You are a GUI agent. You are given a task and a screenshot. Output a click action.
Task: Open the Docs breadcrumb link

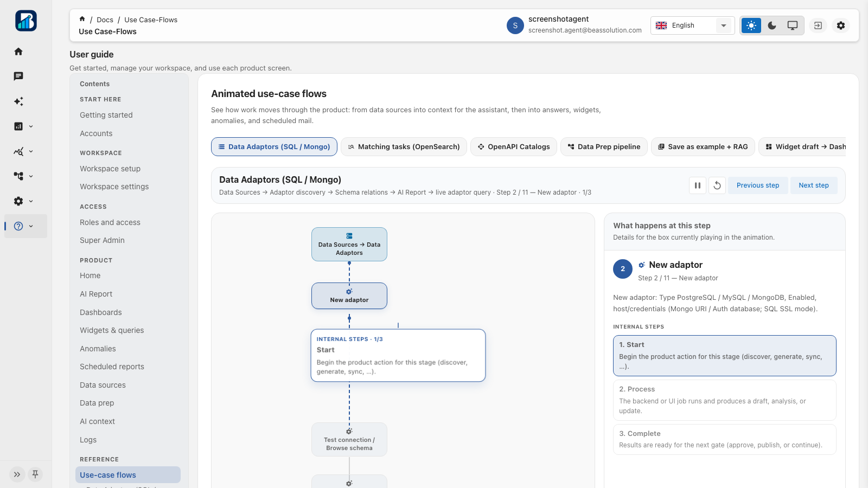pos(105,20)
